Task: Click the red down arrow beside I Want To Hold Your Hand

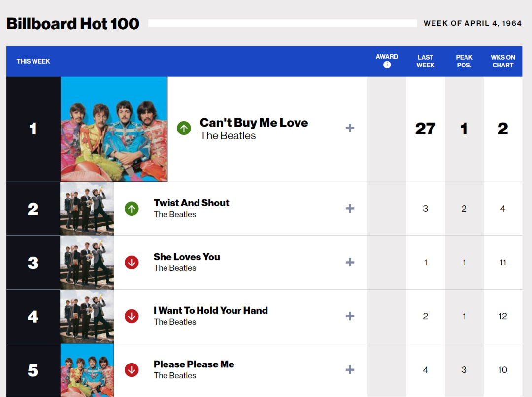Action: point(132,316)
